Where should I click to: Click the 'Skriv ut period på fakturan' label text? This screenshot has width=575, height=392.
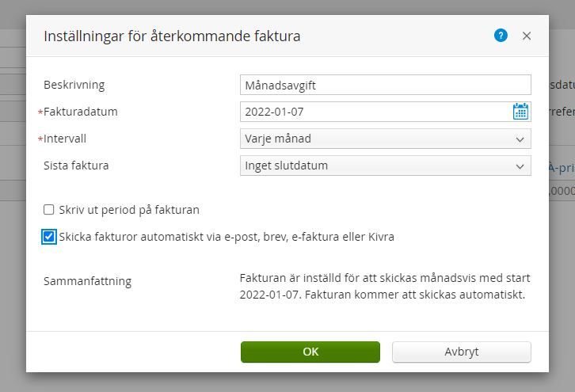coord(129,210)
